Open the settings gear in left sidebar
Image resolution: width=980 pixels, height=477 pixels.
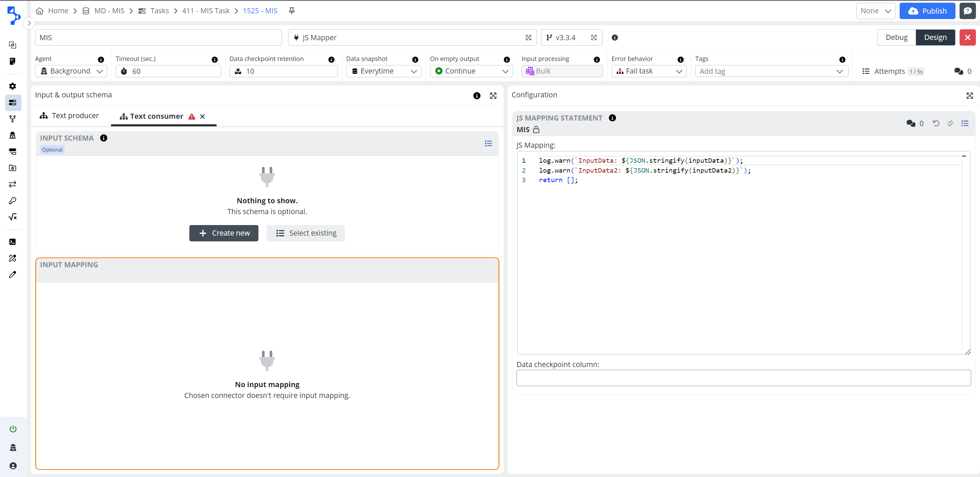pyautogui.click(x=13, y=86)
